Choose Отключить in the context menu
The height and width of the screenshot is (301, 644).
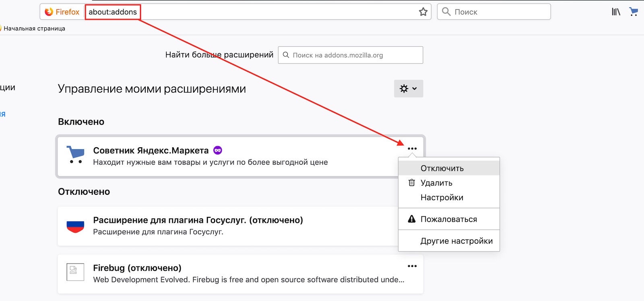coord(449,168)
